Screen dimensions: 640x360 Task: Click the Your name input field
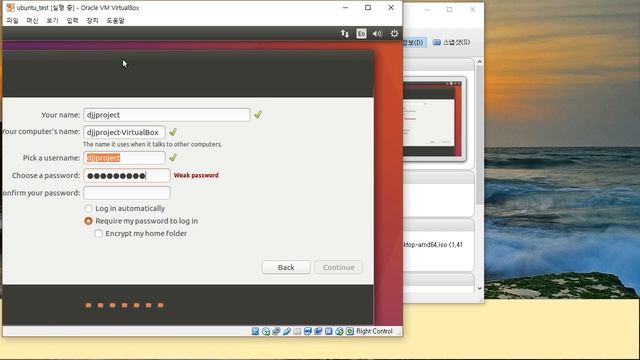pos(167,115)
